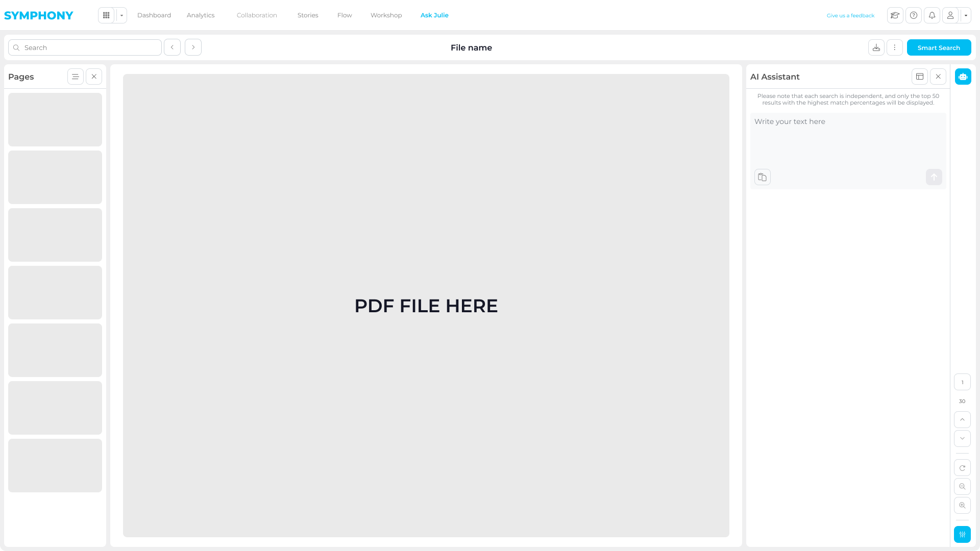Toggle the AI Assistant robot icon
980x551 pixels.
click(x=963, y=77)
